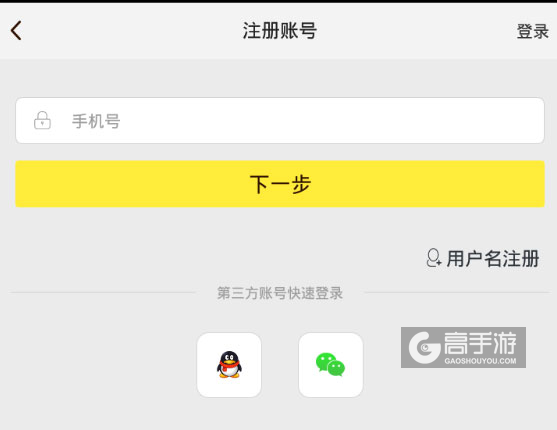Click the 第三方账号快速登录 section label
Screen dimensions: 557x430
[x=280, y=293]
